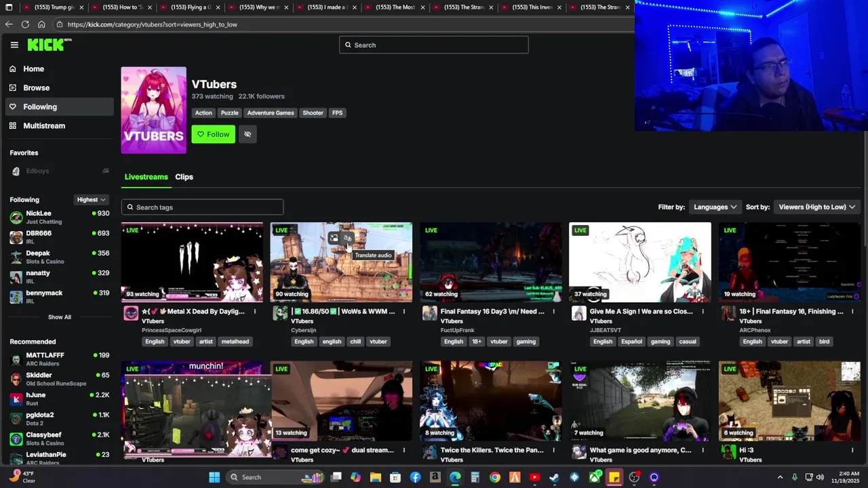Viewport: 868px width, 488px height.
Task: Click the JJBEATSVT streamer avatar
Action: tap(578, 312)
